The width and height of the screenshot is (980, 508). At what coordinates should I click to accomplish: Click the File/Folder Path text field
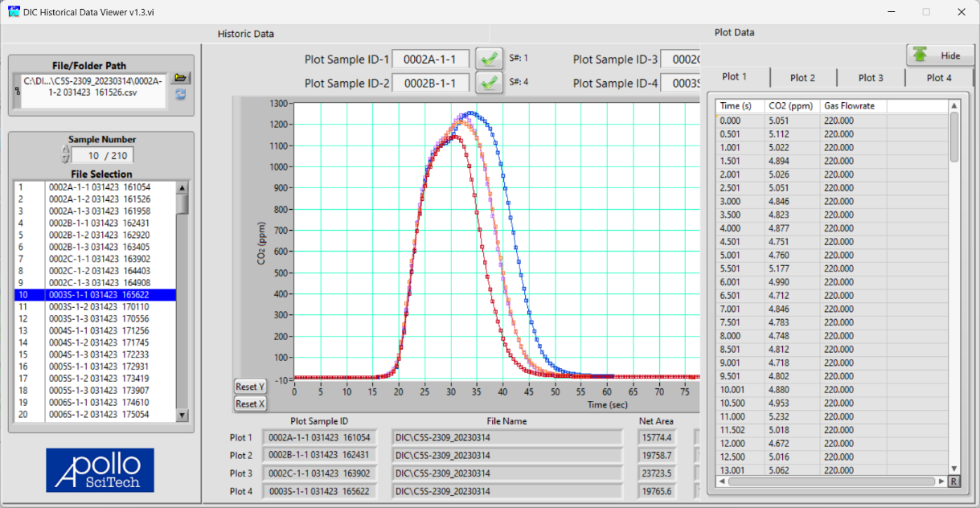coord(95,91)
